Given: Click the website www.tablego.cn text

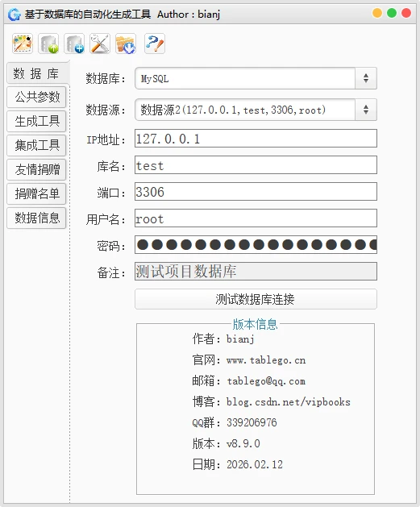Looking at the screenshot, I should point(266,359).
